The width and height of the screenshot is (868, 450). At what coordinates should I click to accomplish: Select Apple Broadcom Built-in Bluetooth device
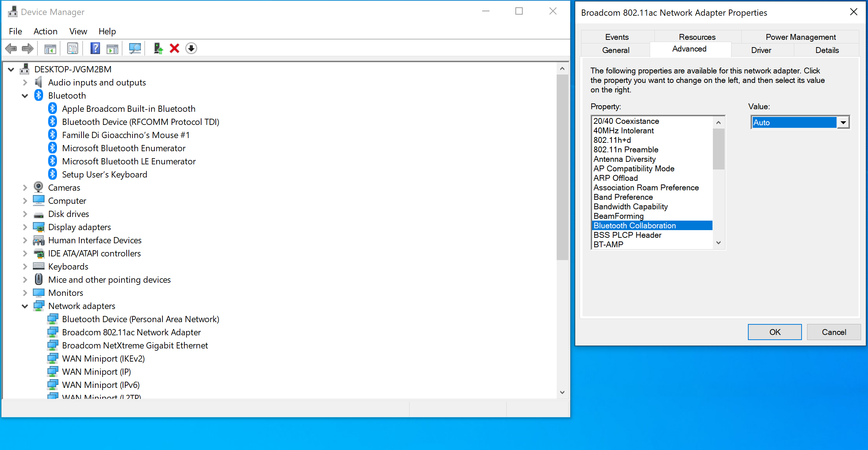click(128, 109)
